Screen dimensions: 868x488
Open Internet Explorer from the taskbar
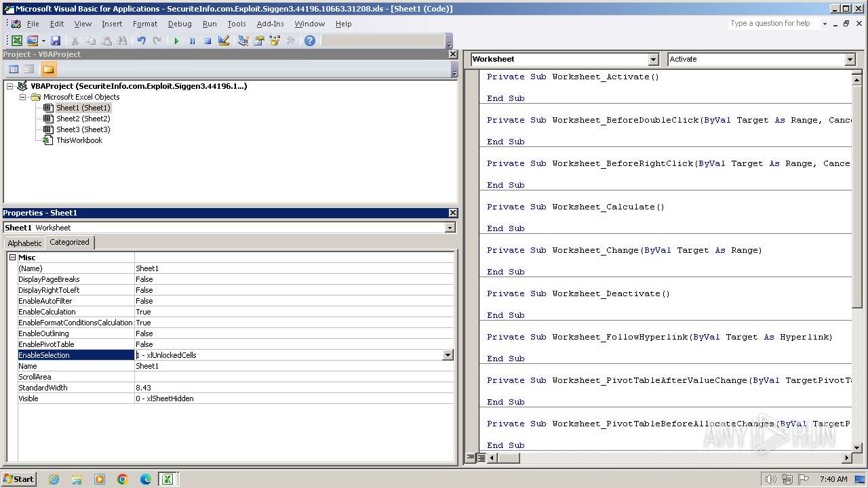[x=54, y=479]
